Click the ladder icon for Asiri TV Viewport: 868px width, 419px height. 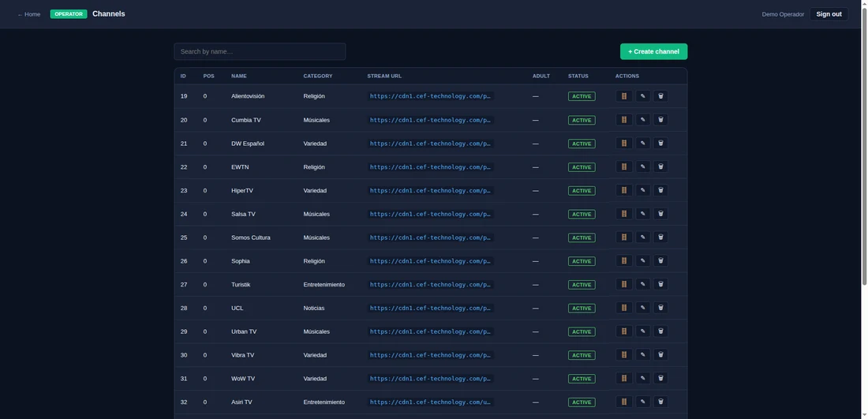click(x=624, y=402)
